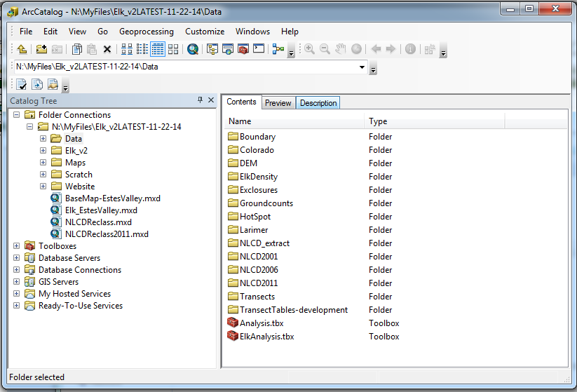Open the Geoprocessing menu
Screen dimensions: 577x392
[x=146, y=32]
